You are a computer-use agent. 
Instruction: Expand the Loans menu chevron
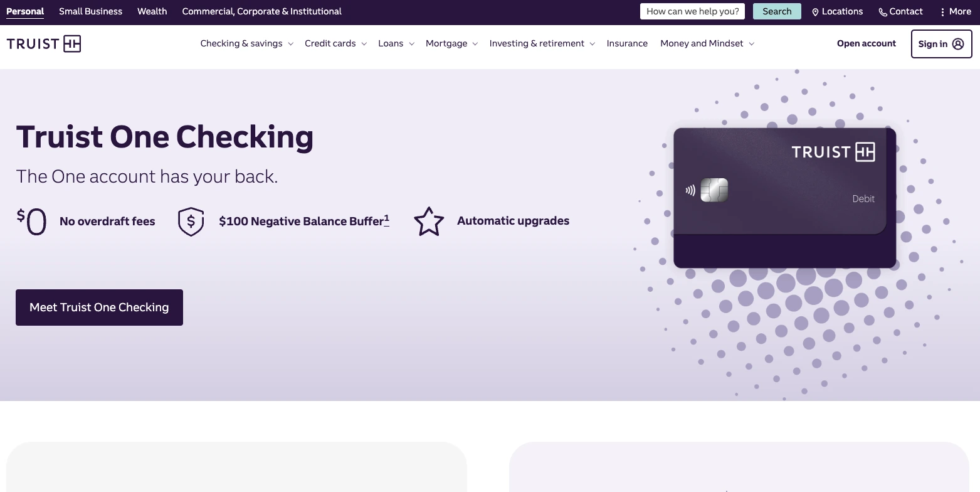[x=411, y=44]
